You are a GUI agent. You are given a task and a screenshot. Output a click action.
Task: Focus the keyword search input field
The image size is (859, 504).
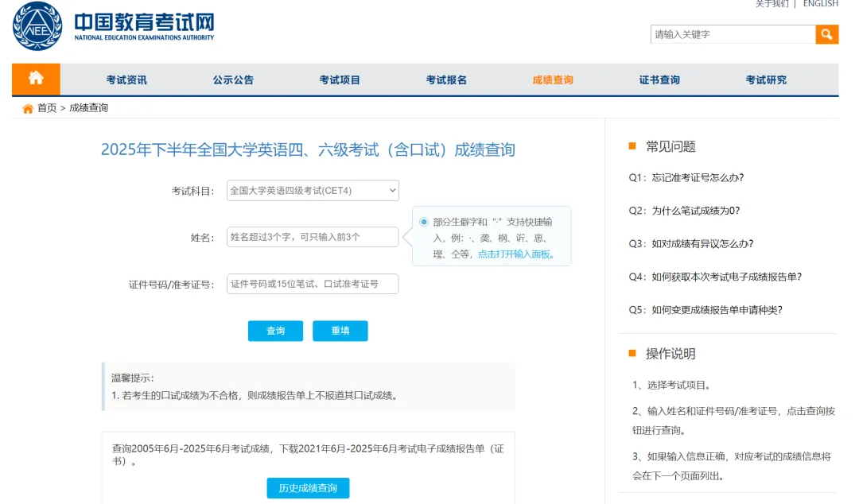[733, 34]
